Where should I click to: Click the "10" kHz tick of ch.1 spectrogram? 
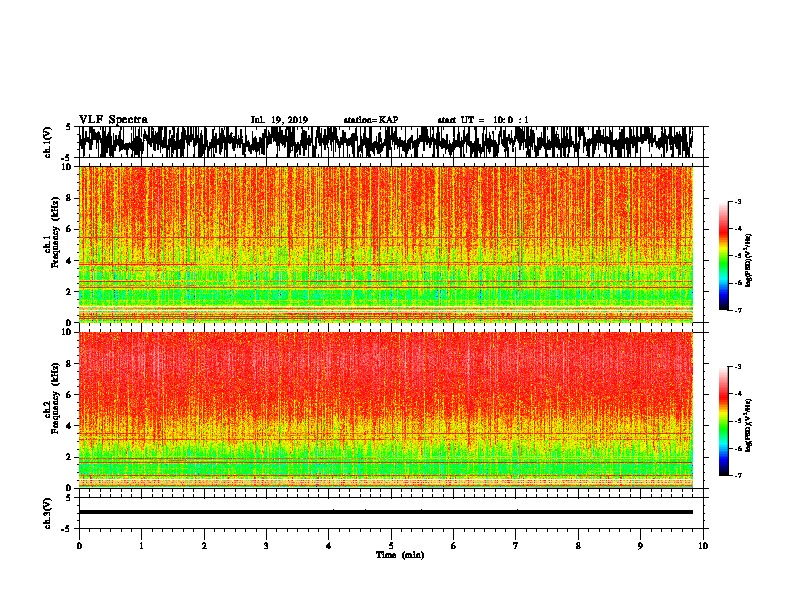coord(68,167)
